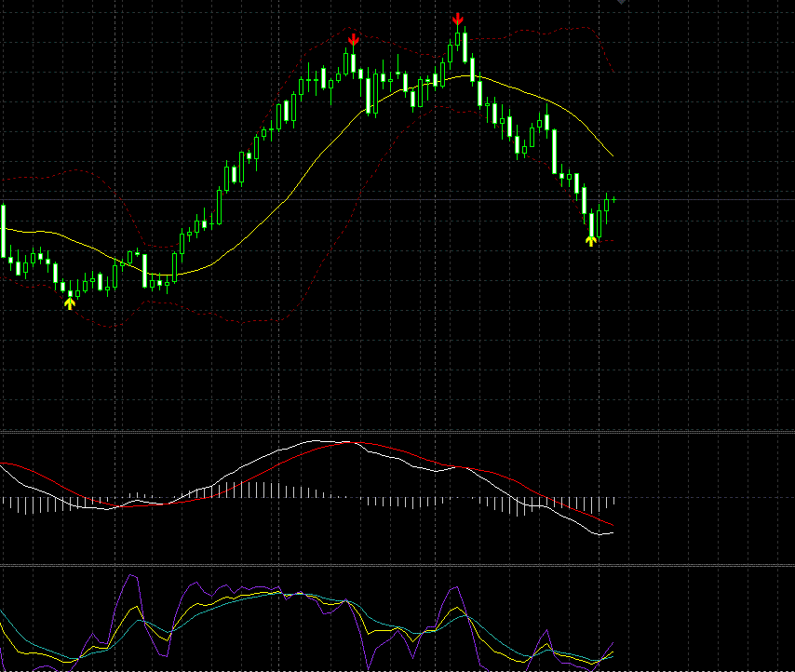Select the red sell arrow at the first peak
795x672 pixels.
pos(354,39)
